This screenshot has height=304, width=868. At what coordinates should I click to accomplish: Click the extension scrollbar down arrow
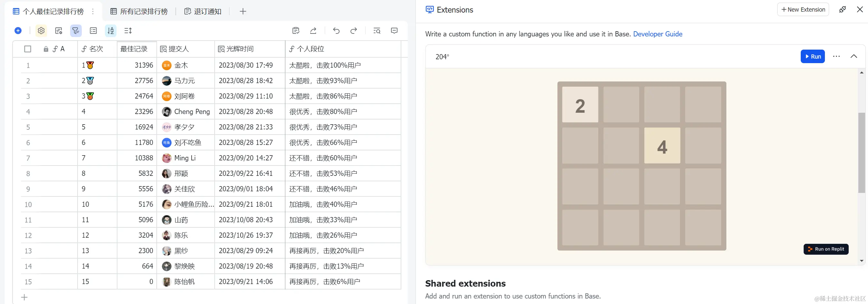pos(862,261)
